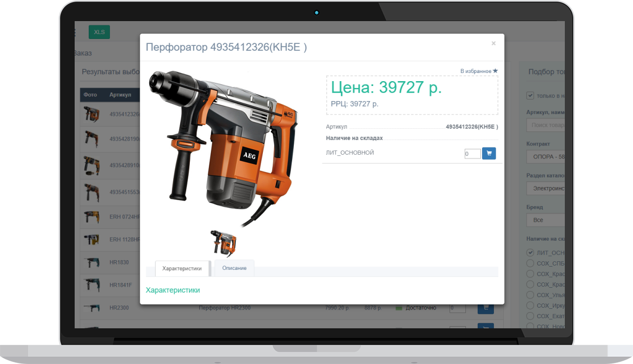Click article number 4935412326 in the table
The width and height of the screenshot is (633, 364).
click(124, 114)
